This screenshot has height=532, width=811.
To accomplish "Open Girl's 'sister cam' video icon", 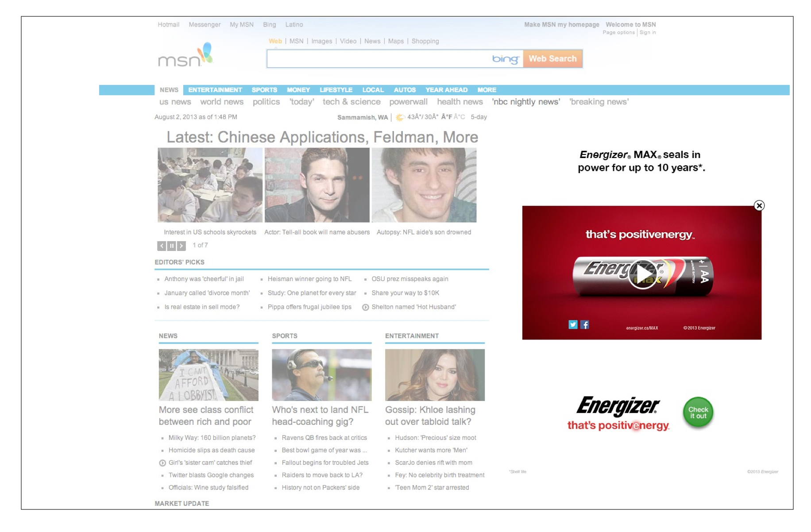I will pyautogui.click(x=162, y=463).
